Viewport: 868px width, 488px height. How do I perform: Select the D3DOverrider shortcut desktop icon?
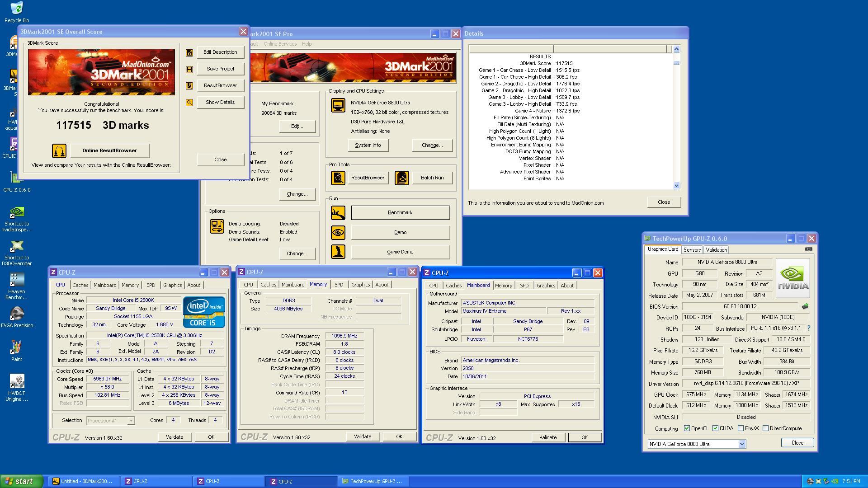[x=17, y=253]
